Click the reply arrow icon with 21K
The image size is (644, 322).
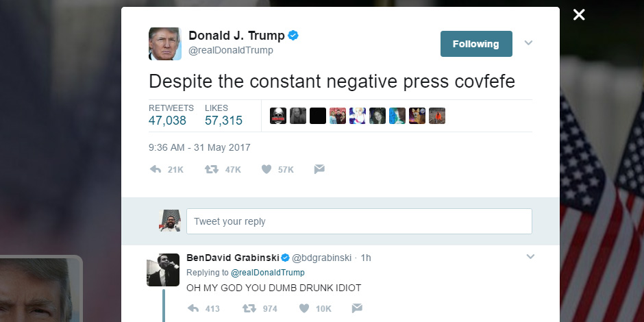(156, 169)
